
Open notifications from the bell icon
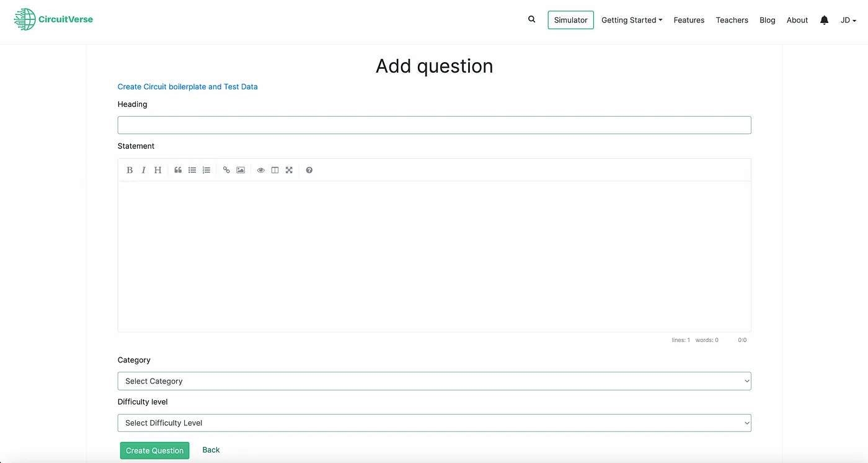coord(824,20)
